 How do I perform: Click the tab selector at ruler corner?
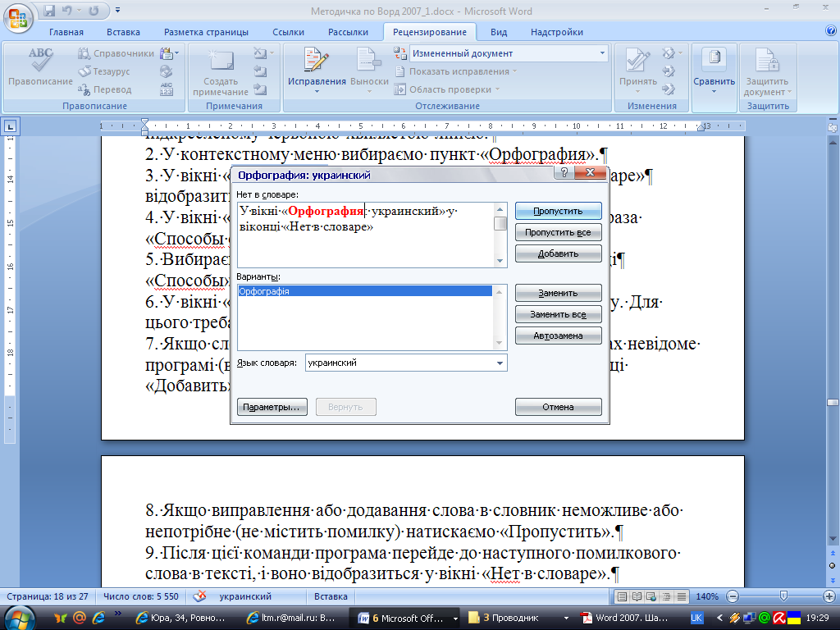(10, 126)
